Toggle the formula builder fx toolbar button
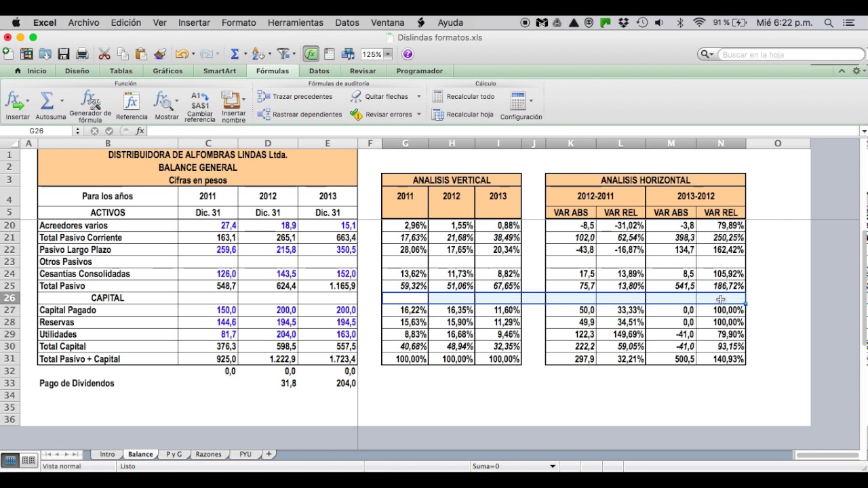Screen dimensions: 868x488 (x=311, y=54)
